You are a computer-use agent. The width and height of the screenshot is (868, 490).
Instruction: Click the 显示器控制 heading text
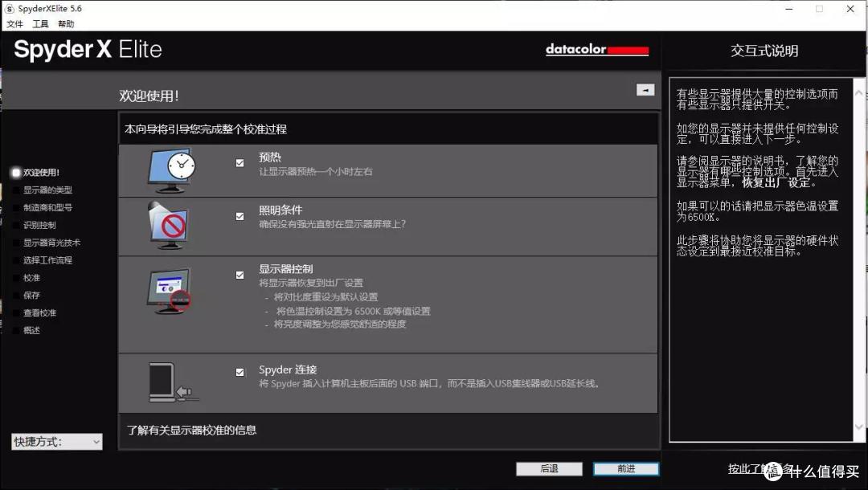[286, 269]
